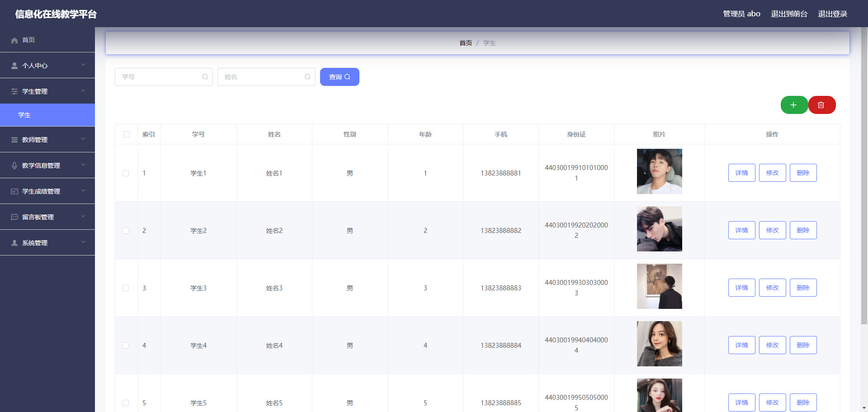The width and height of the screenshot is (868, 412).
Task: Open the photo thumbnail for 学生3
Action: tap(659, 286)
